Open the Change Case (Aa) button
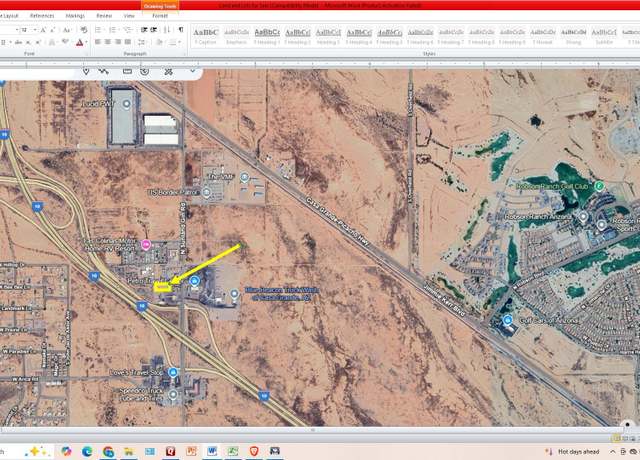The image size is (640, 460). coord(67,30)
